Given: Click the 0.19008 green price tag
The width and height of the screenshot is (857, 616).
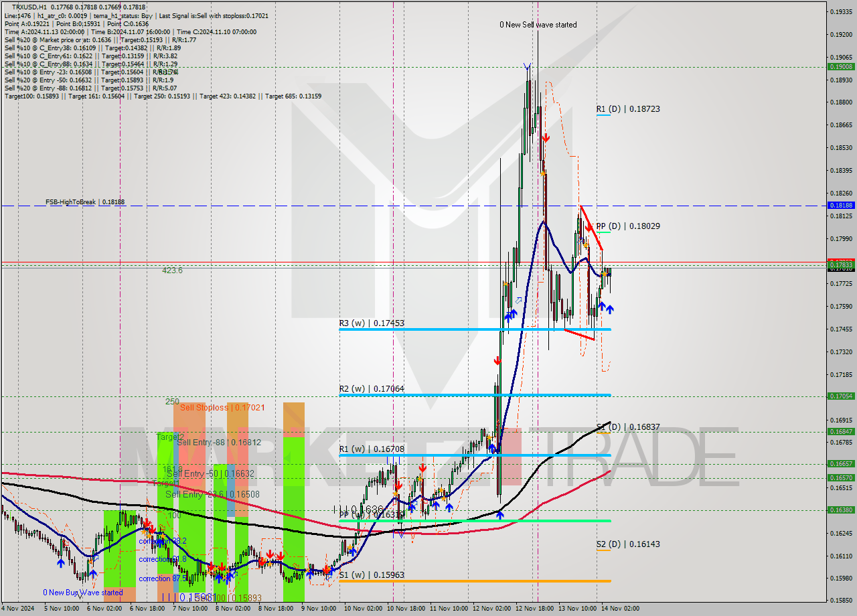Looking at the screenshot, I should (x=841, y=66).
